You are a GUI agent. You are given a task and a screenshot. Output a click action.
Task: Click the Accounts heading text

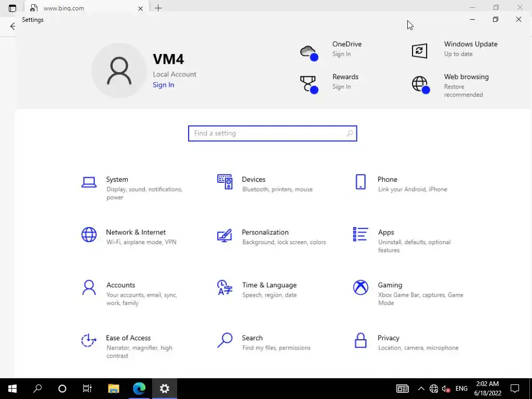coord(121,285)
